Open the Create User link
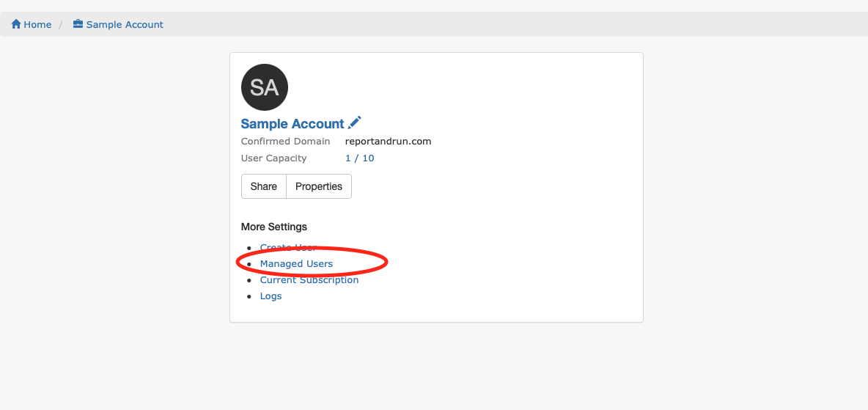 coord(288,248)
